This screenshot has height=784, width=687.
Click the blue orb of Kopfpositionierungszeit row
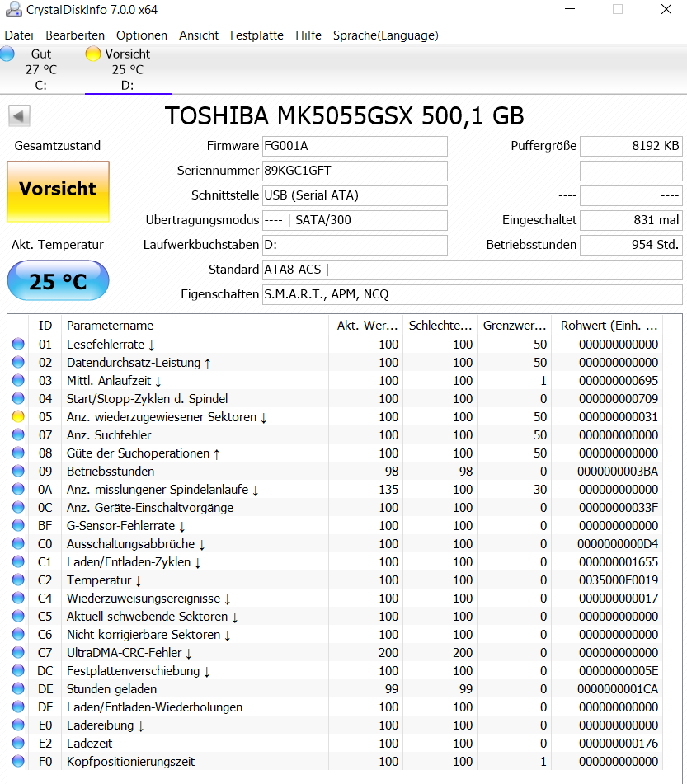[18, 762]
